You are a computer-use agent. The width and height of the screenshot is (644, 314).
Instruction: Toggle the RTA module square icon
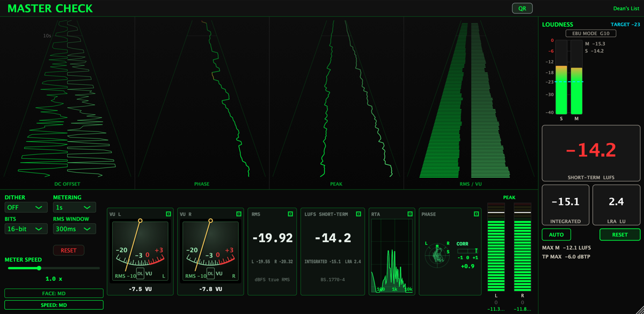point(410,214)
